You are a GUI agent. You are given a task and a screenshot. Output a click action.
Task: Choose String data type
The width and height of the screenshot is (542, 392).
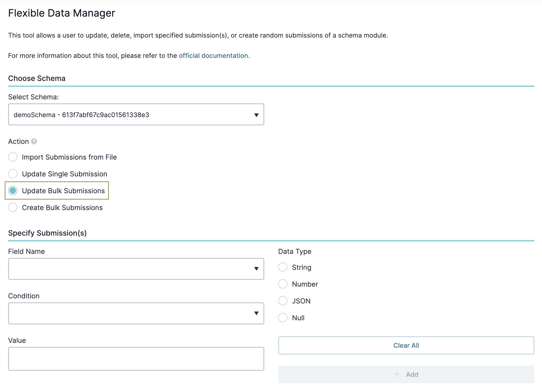pyautogui.click(x=283, y=267)
